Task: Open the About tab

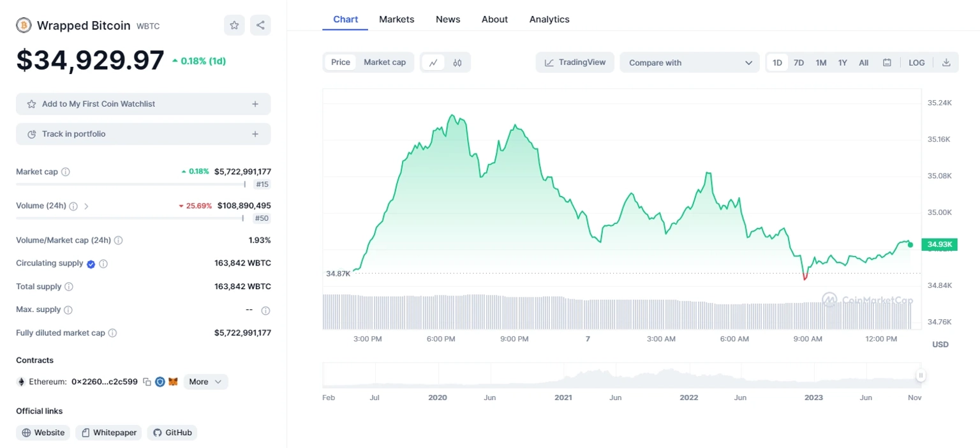Action: click(x=494, y=19)
